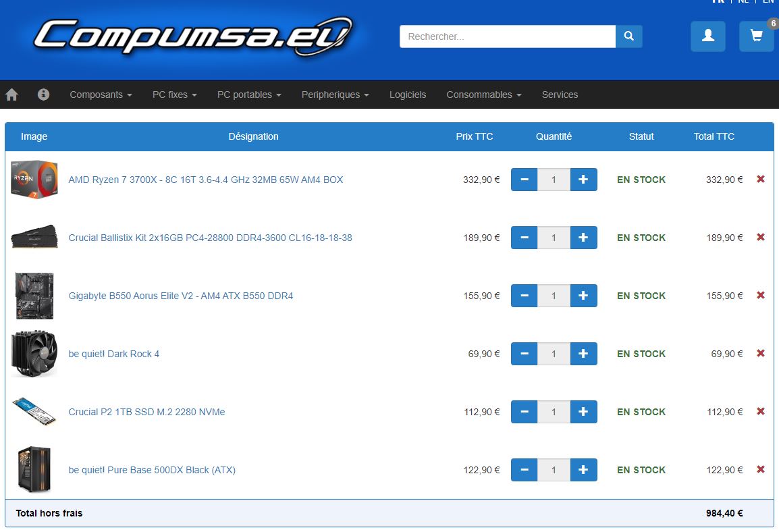This screenshot has width=779, height=532.
Task: Expand the Composants dropdown menu
Action: point(101,95)
